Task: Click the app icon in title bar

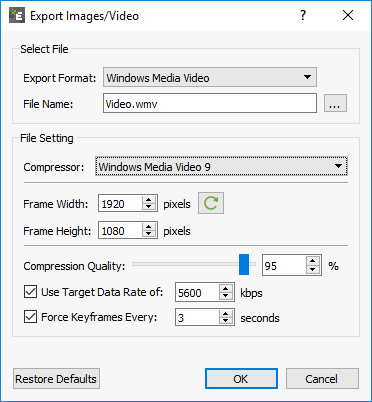Action: [x=17, y=15]
